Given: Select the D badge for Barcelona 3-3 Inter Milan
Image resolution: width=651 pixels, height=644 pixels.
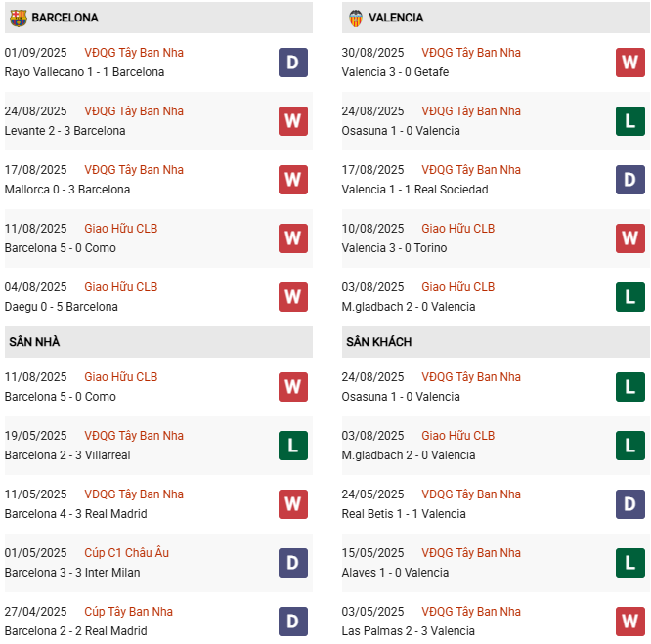Looking at the screenshot, I should click(x=293, y=563).
